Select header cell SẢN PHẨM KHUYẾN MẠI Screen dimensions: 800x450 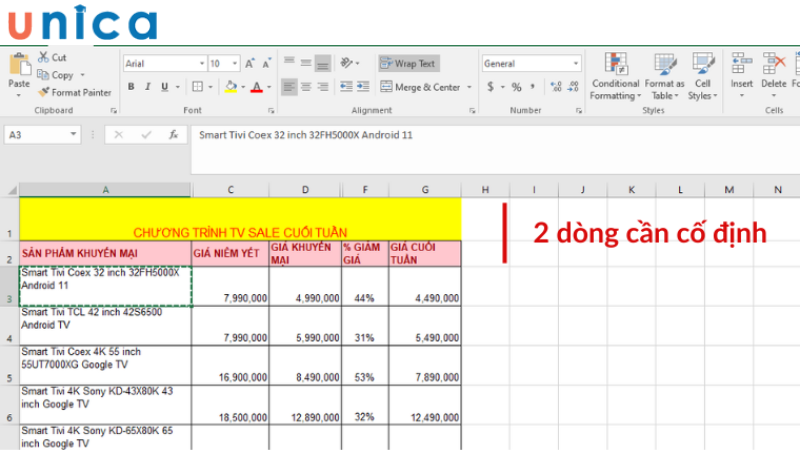(x=106, y=254)
